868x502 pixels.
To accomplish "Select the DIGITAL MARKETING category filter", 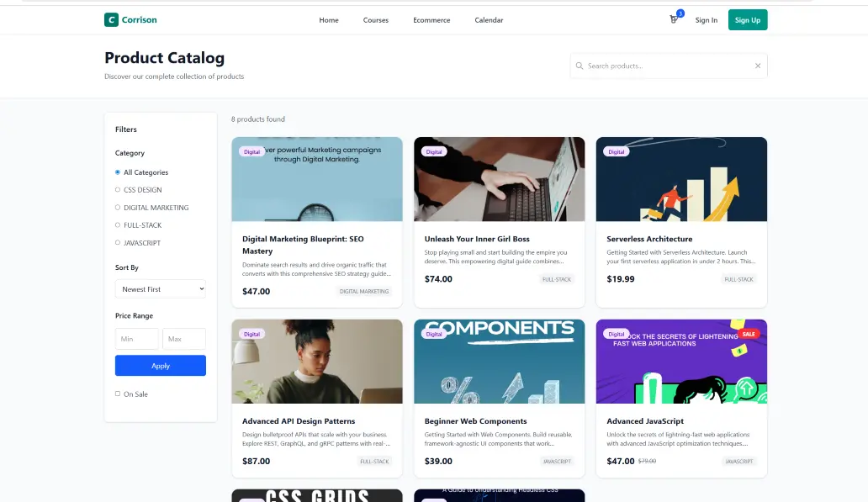I will coord(118,208).
